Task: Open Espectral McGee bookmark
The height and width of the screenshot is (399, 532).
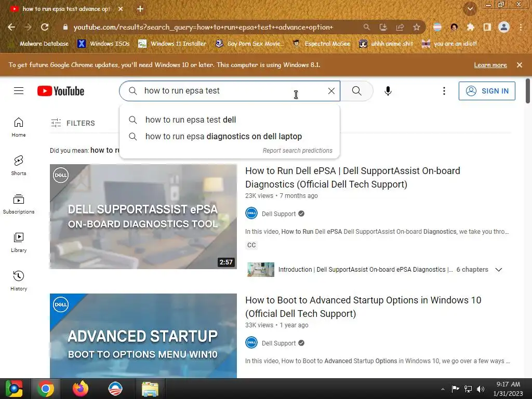Action: point(322,44)
